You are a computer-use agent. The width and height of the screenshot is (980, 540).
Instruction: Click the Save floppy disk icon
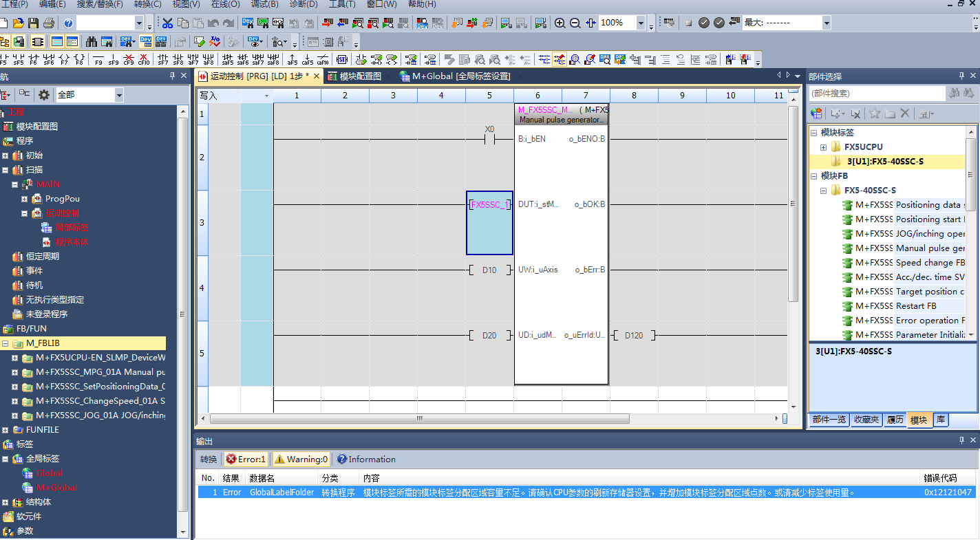[32, 23]
